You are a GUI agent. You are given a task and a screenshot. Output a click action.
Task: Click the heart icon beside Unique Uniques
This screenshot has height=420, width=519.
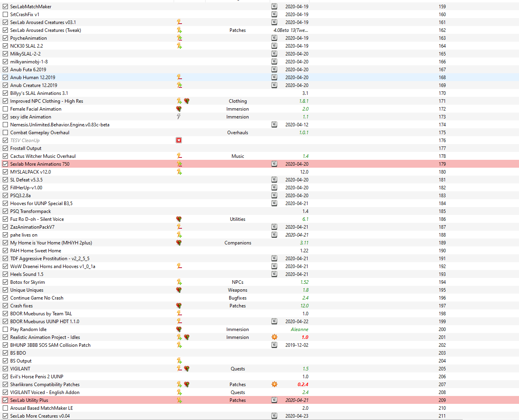(x=179, y=290)
